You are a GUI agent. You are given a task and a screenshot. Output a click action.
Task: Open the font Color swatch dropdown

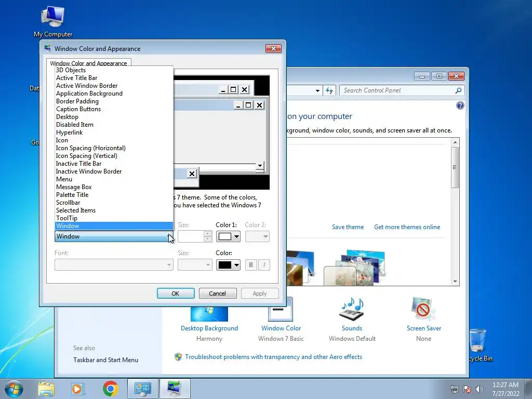229,265
